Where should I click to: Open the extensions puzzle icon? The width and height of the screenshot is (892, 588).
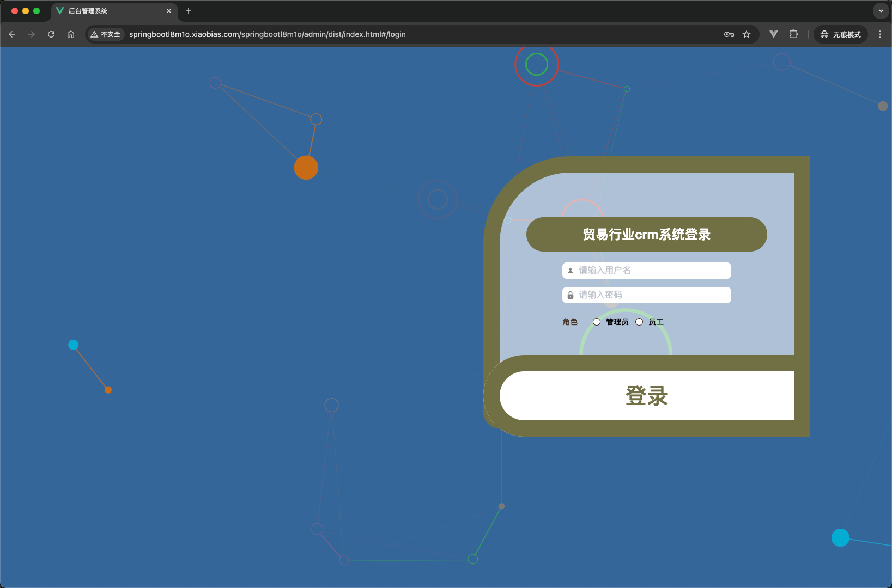(793, 34)
